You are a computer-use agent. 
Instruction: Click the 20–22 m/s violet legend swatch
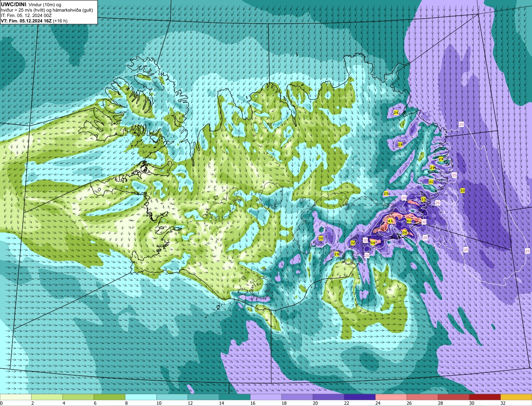tap(328, 397)
